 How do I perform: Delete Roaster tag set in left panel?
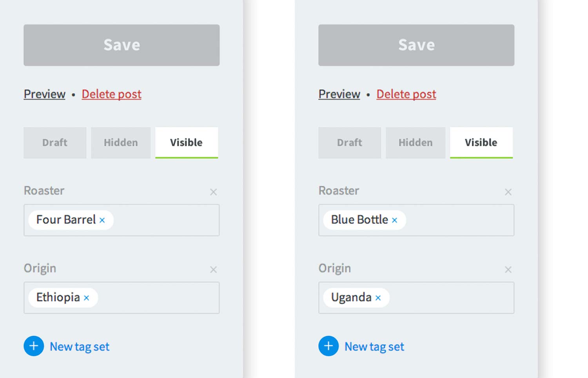pos(213,192)
